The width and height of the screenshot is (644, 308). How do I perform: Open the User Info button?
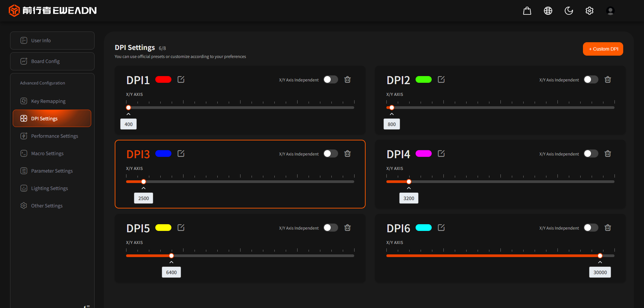pyautogui.click(x=52, y=41)
